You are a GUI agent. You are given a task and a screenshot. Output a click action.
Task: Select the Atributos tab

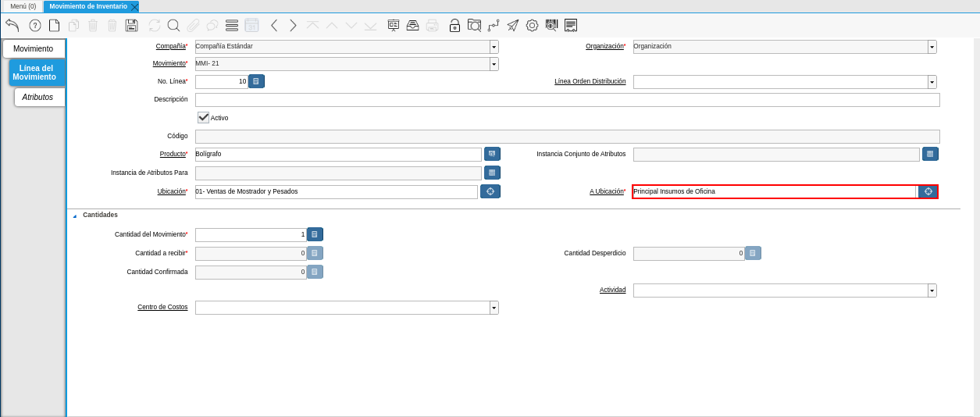tap(37, 97)
